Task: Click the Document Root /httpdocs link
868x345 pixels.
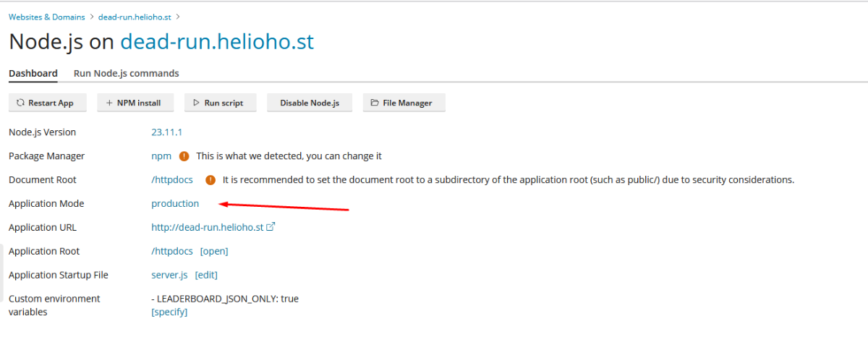Action: [x=172, y=180]
